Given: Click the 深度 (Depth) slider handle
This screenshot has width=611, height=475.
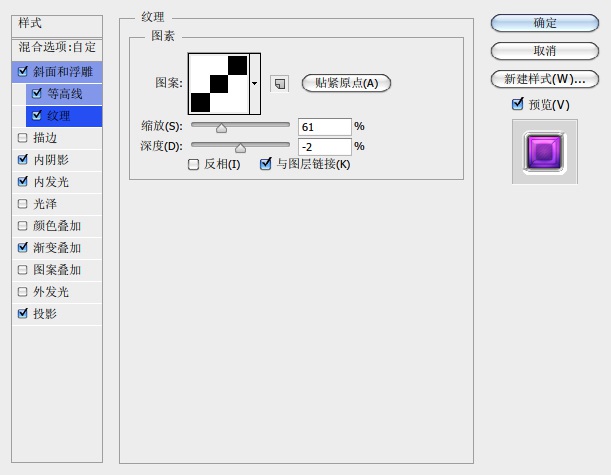Looking at the screenshot, I should coord(240,147).
